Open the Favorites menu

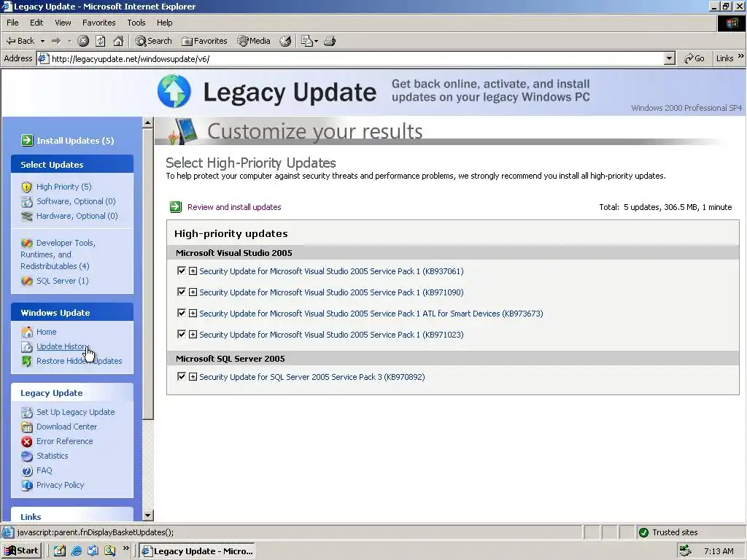click(x=98, y=23)
